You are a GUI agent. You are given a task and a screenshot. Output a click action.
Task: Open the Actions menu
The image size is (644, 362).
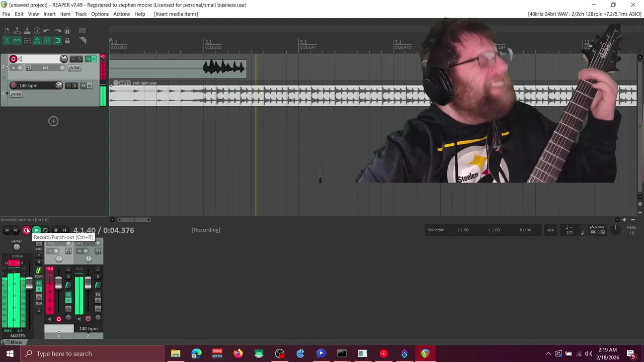pos(121,14)
